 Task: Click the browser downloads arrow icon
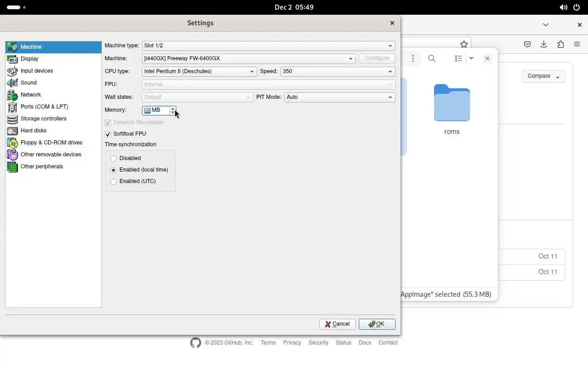tap(544, 44)
